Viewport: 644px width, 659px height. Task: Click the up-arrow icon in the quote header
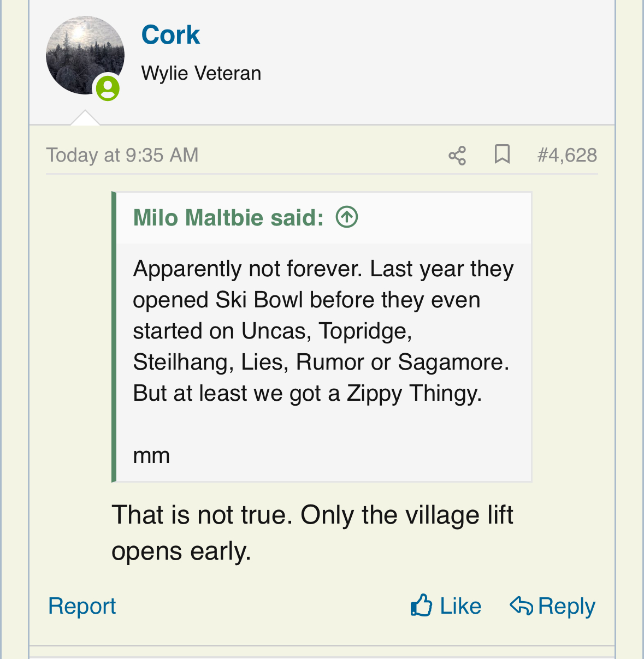point(347,217)
